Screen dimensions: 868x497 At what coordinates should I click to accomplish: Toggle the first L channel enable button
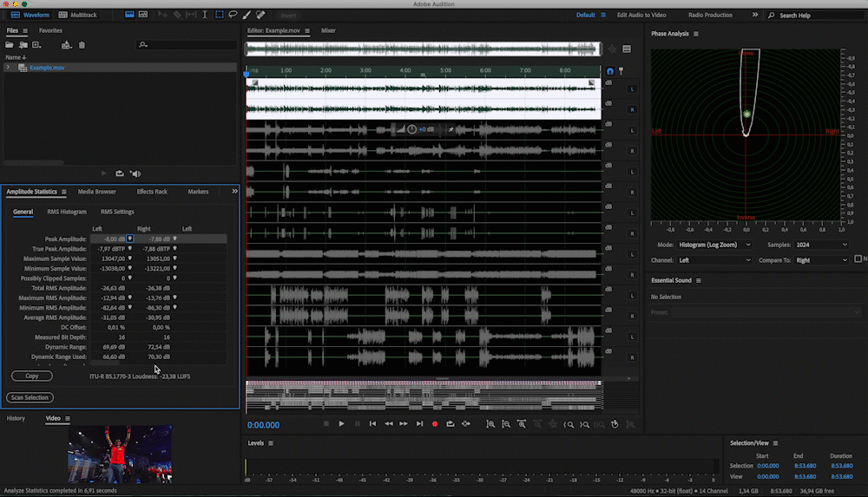tap(632, 89)
